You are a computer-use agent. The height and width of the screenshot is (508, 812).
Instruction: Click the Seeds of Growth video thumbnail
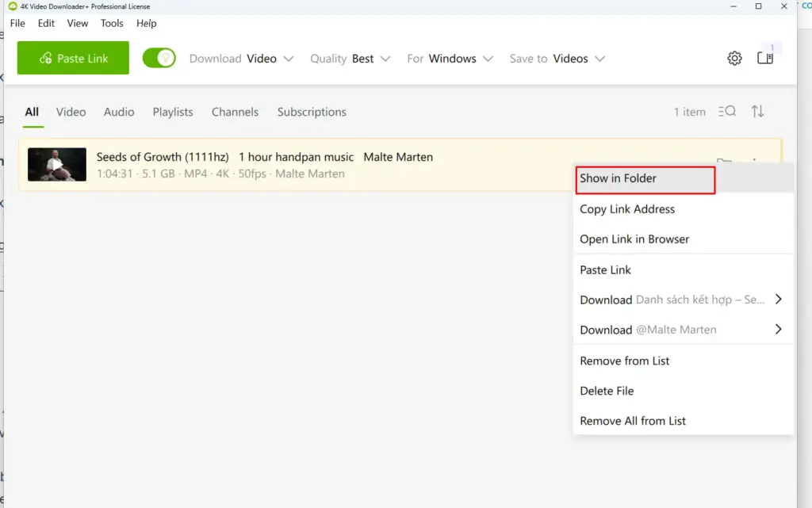click(x=57, y=165)
